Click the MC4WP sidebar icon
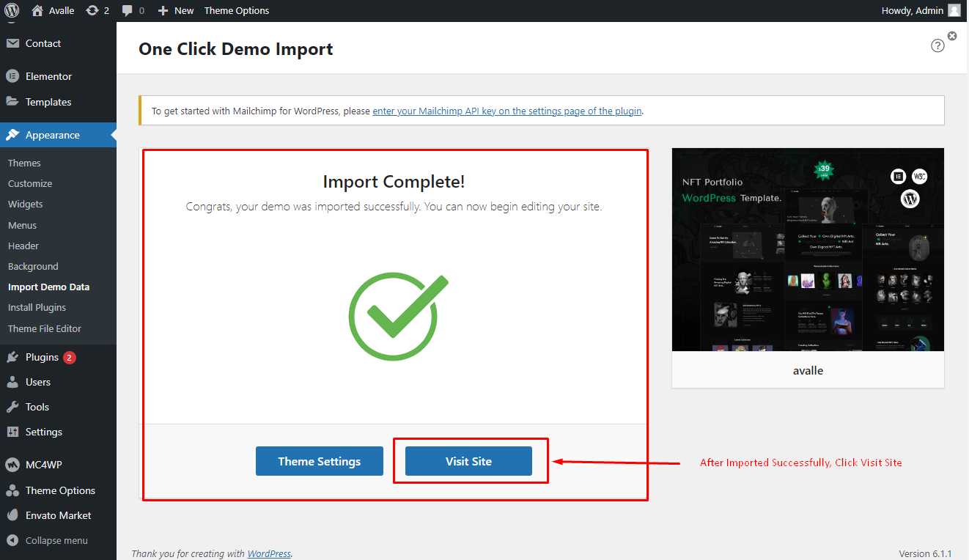Viewport: 969px width, 560px height. pyautogui.click(x=12, y=465)
